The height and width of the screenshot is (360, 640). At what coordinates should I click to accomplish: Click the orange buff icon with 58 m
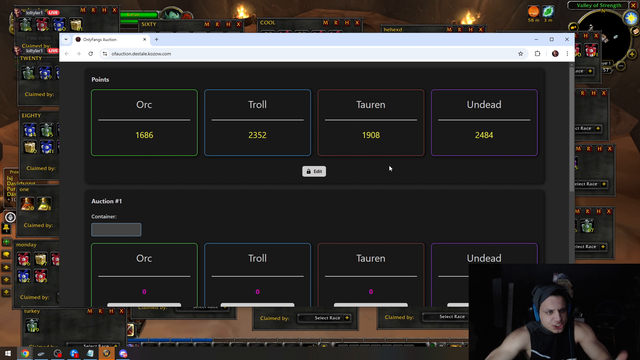533,11
